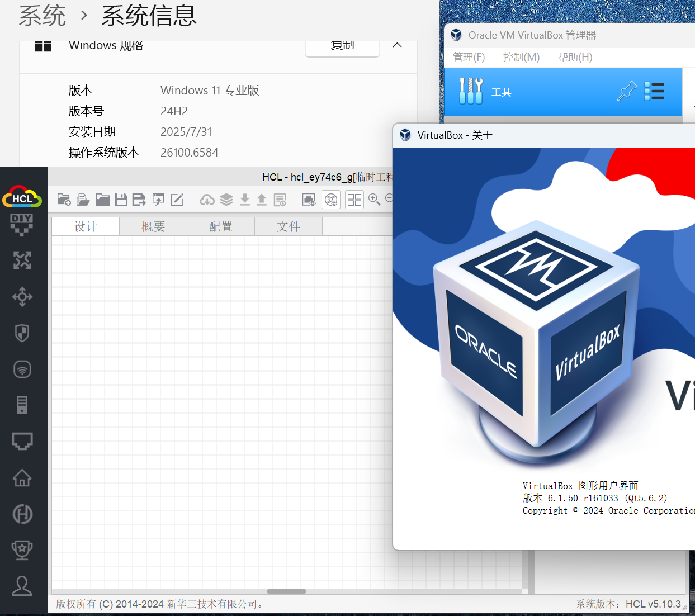Click the circled H icon in HCL sidebar
This screenshot has width=695, height=616.
tap(22, 514)
